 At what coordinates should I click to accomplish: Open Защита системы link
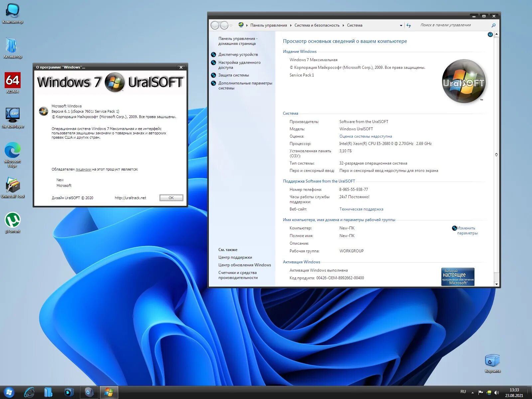point(233,75)
